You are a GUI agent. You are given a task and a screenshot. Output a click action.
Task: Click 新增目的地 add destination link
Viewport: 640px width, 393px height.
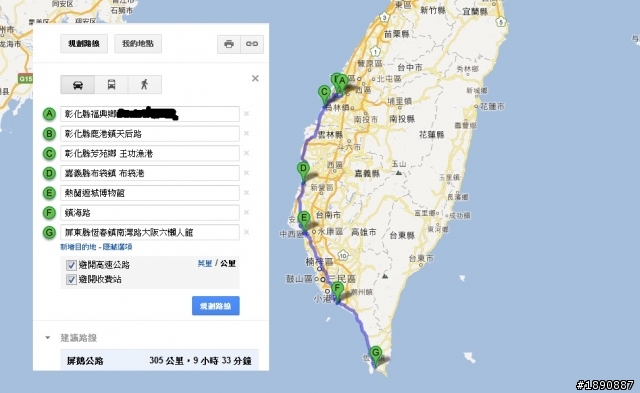tap(78, 246)
